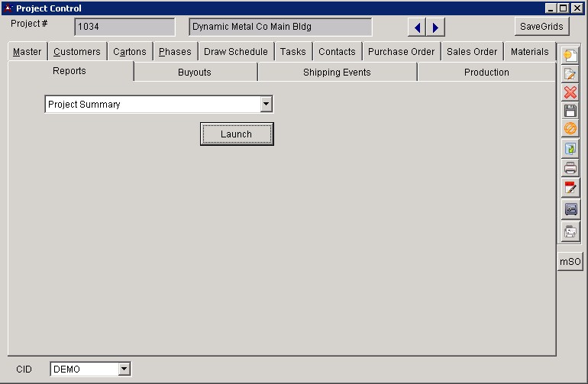Click the Edit record pencil icon
This screenshot has height=384, width=588.
click(x=570, y=74)
